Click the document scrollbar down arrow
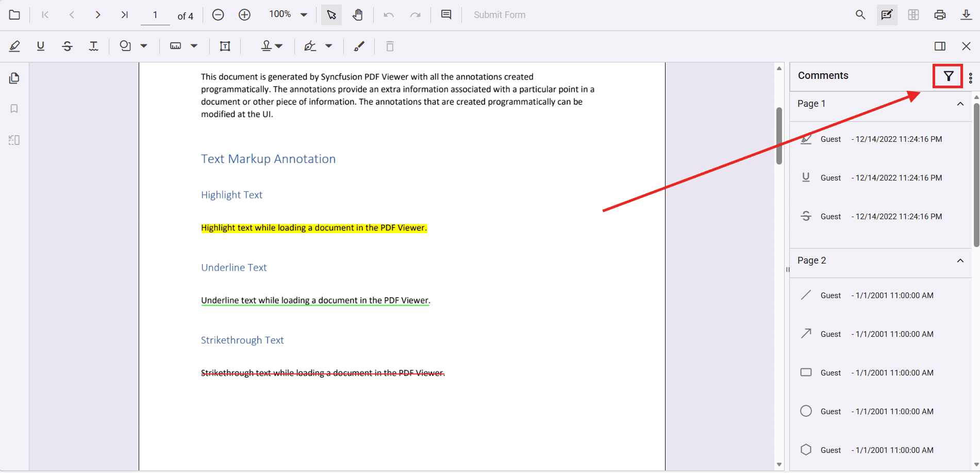Viewport: 980px width, 473px height. tap(779, 465)
